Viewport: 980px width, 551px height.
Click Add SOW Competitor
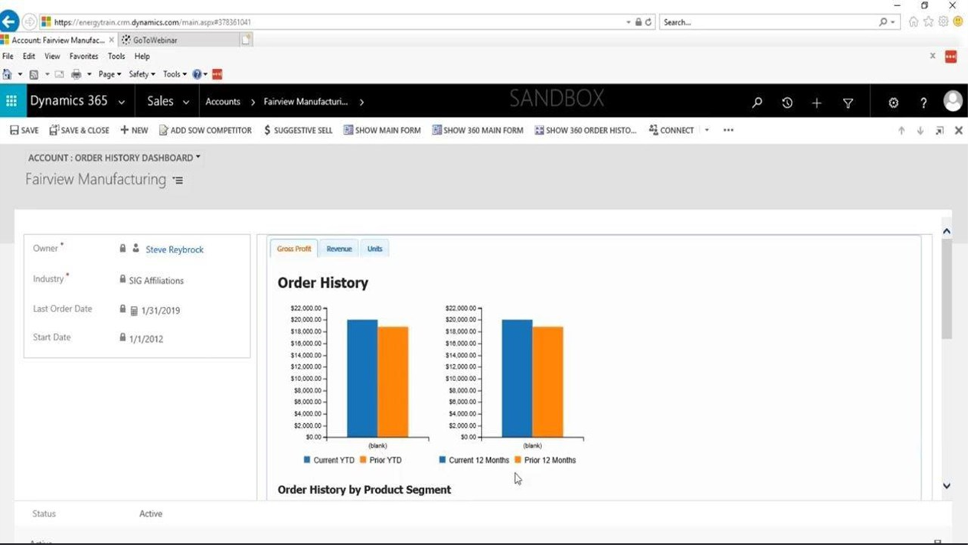(204, 130)
